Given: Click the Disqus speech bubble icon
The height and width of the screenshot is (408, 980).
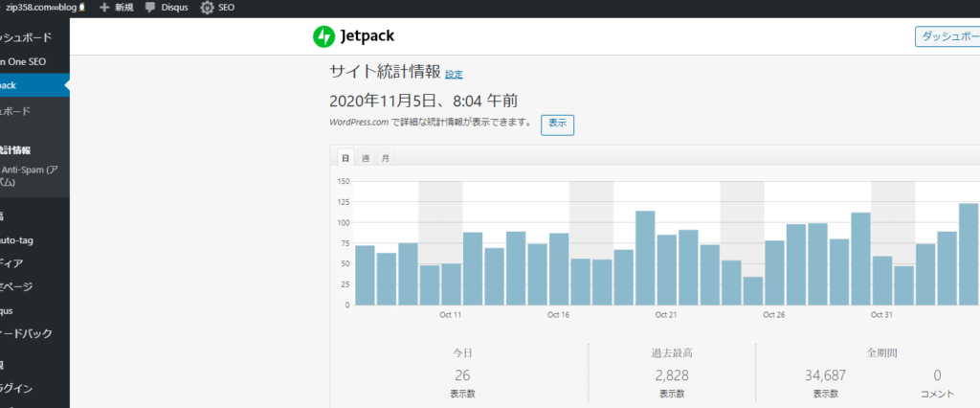Looking at the screenshot, I should click(x=150, y=8).
